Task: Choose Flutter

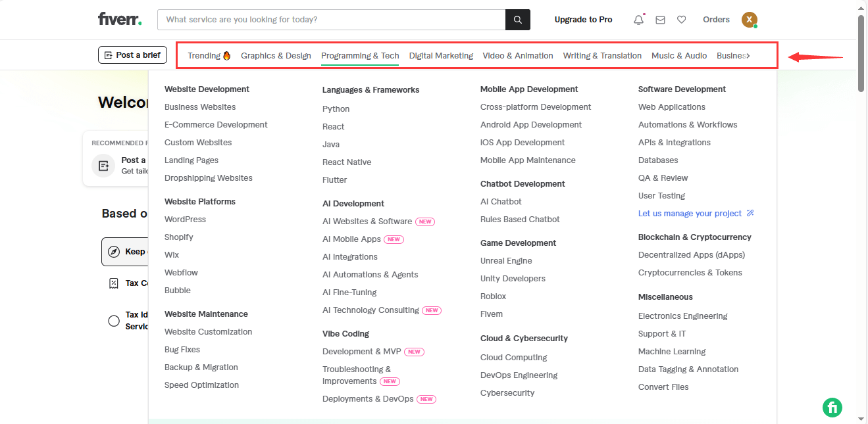Action: pyautogui.click(x=334, y=180)
